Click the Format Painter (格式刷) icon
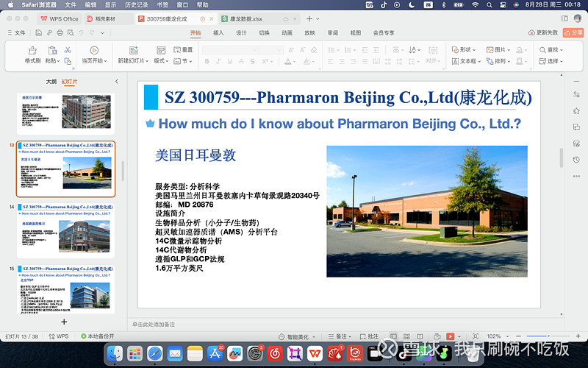The image size is (588, 368). (x=32, y=50)
